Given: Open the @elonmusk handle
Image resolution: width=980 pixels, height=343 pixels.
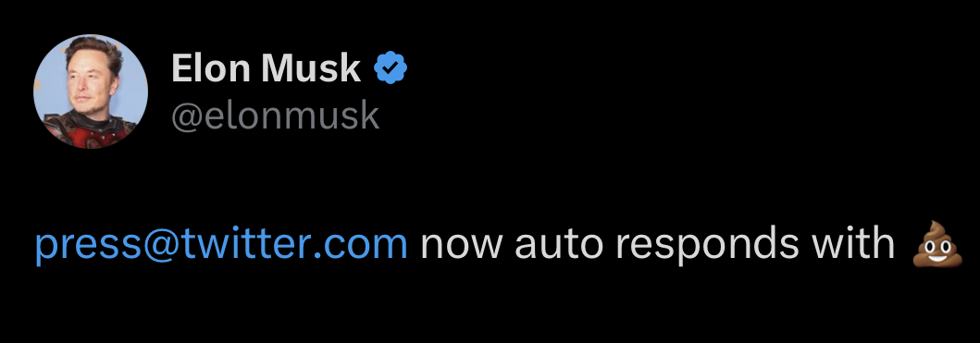Looking at the screenshot, I should pyautogui.click(x=275, y=116).
